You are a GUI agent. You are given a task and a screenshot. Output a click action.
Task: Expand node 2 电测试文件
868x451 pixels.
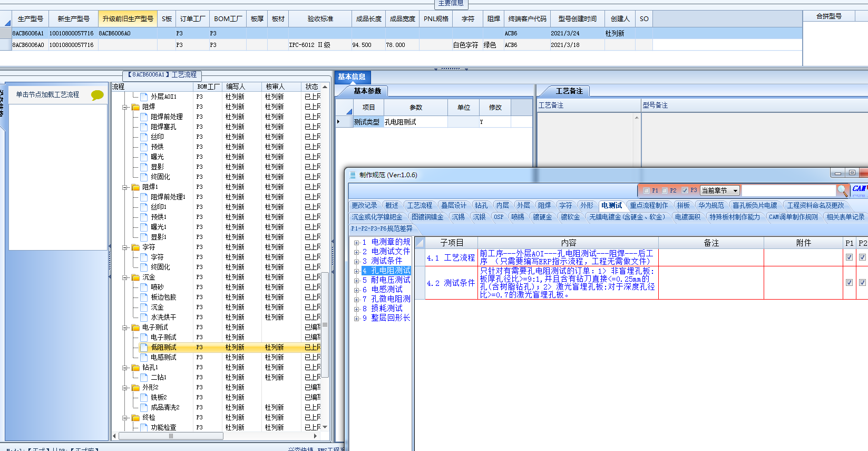pyautogui.click(x=356, y=252)
